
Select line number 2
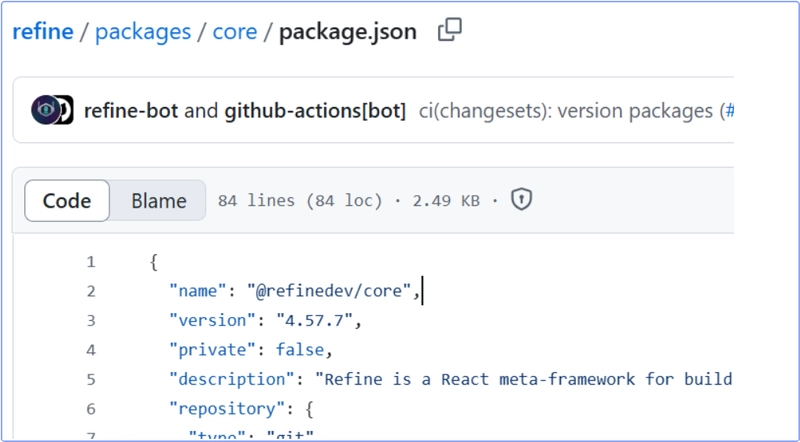pos(91,291)
